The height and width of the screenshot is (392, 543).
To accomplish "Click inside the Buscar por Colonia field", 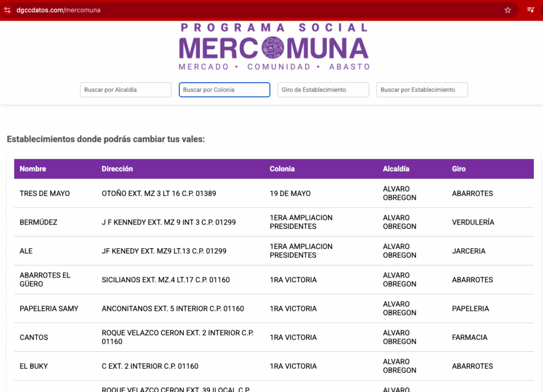I will (x=224, y=90).
